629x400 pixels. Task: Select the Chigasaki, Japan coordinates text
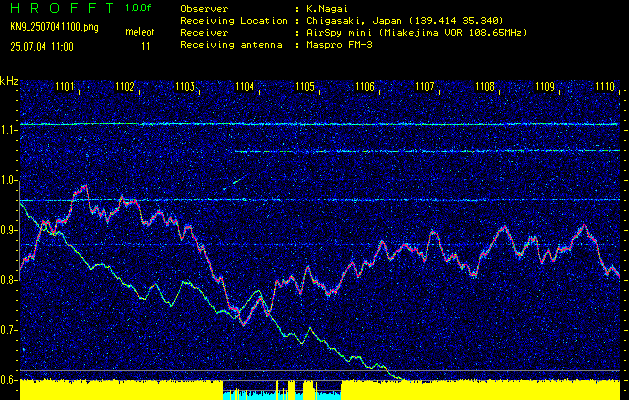click(404, 21)
